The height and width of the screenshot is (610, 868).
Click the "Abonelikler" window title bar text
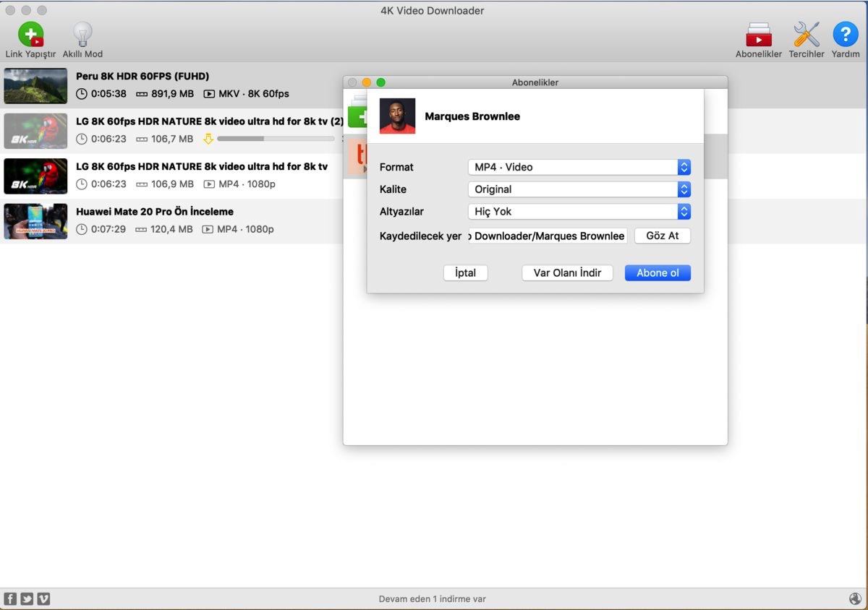535,82
